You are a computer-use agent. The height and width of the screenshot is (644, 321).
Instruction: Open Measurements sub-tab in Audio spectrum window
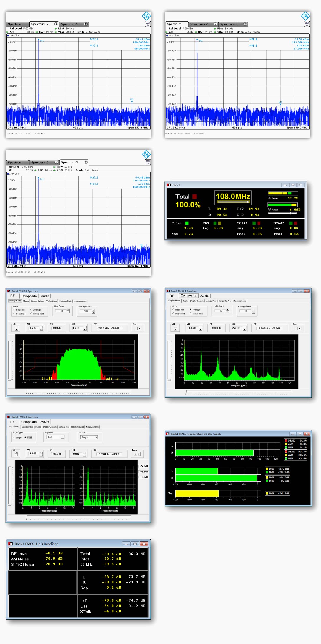(92, 427)
